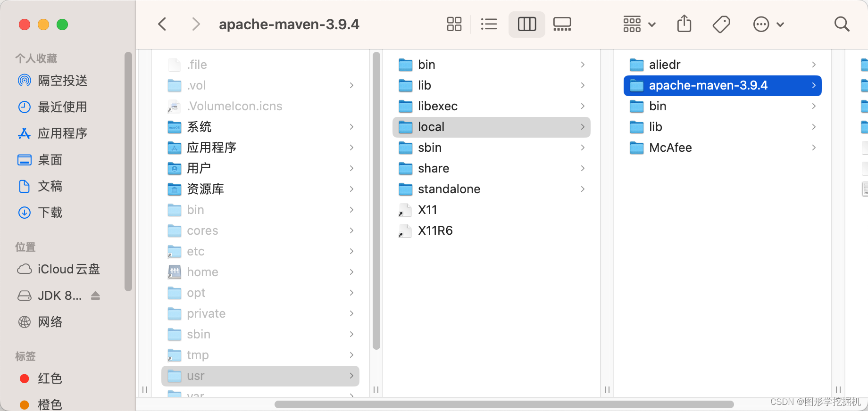868x411 pixels.
Task: Click the horizontal scrollbar at bottom
Action: coord(504,404)
